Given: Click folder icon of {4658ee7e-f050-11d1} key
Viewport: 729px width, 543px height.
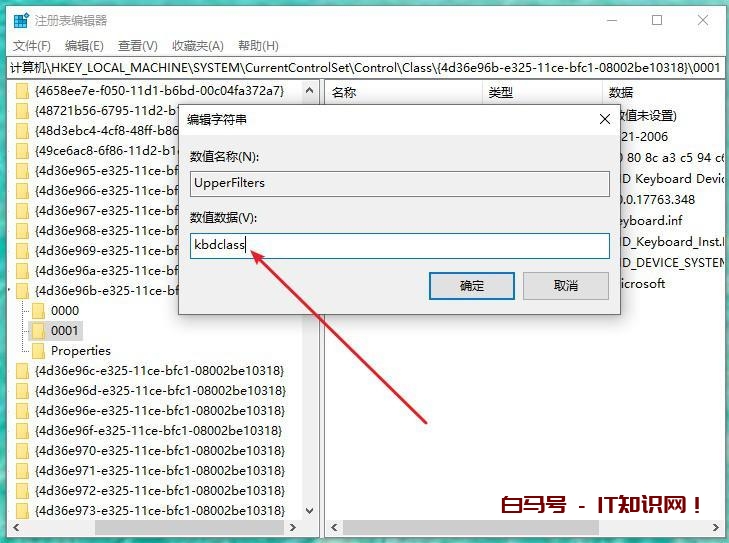Looking at the screenshot, I should pyautogui.click(x=22, y=91).
